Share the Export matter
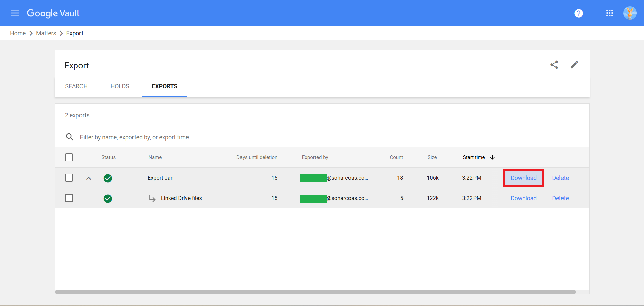 [554, 65]
